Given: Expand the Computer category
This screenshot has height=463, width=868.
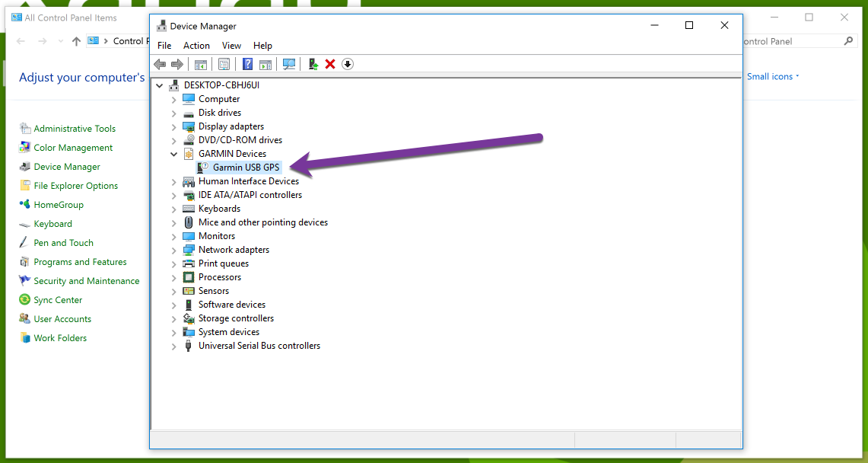Looking at the screenshot, I should coord(173,100).
